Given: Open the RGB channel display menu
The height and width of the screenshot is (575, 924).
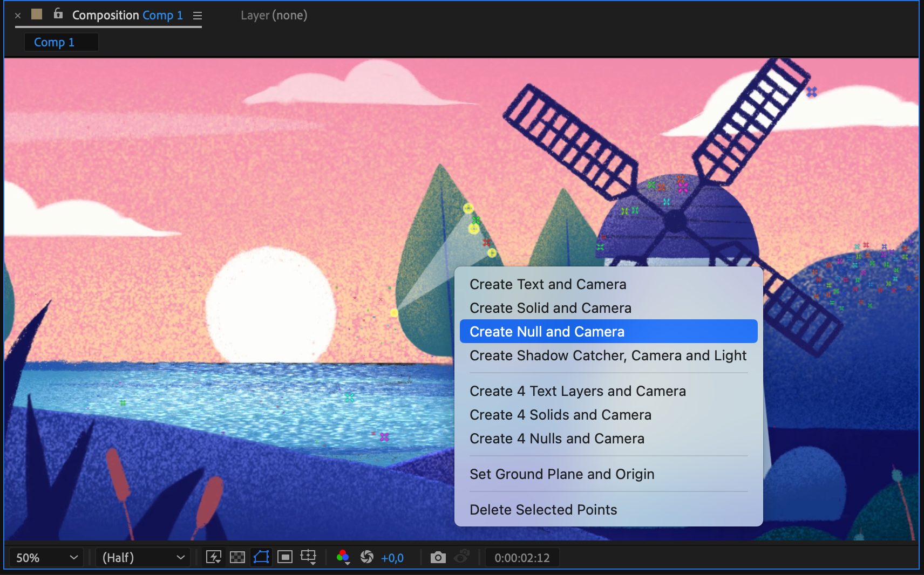Looking at the screenshot, I should click(343, 557).
